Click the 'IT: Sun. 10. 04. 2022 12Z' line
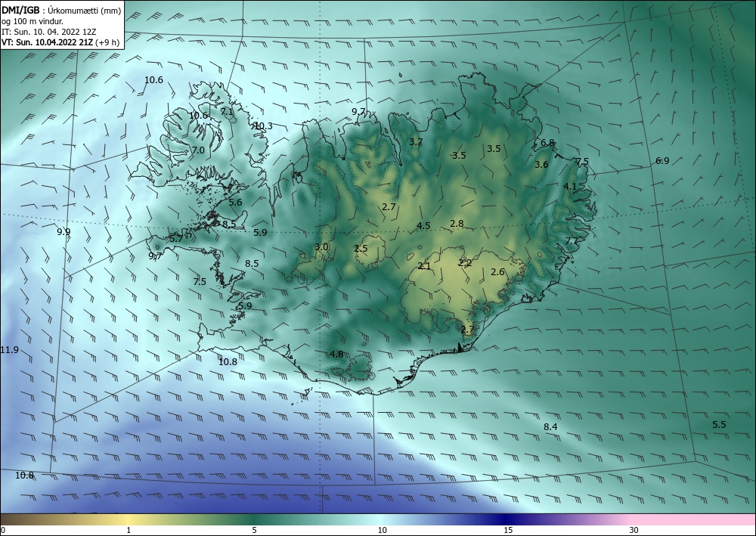 pos(48,31)
